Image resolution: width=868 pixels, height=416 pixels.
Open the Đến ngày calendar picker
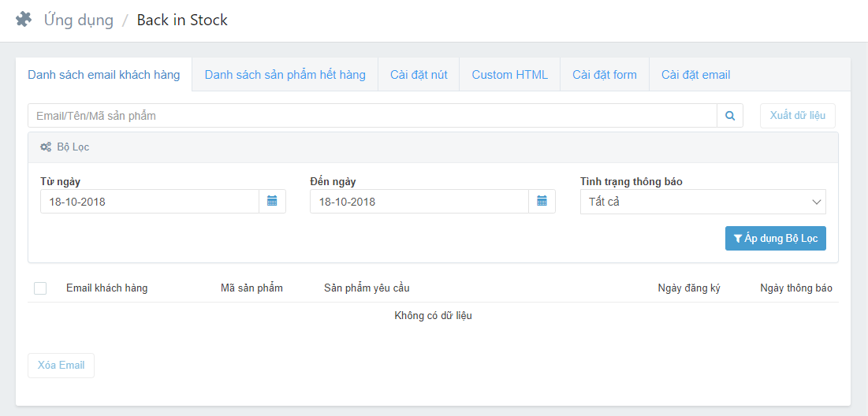[542, 202]
